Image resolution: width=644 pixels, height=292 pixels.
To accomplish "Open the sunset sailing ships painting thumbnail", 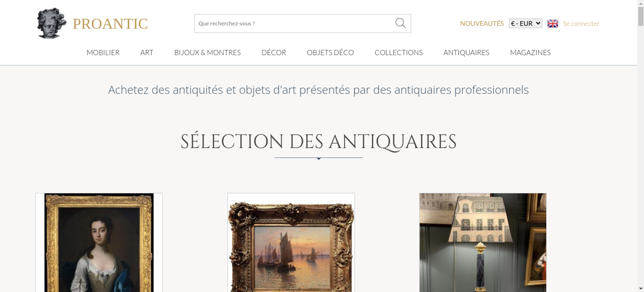I will tap(291, 242).
